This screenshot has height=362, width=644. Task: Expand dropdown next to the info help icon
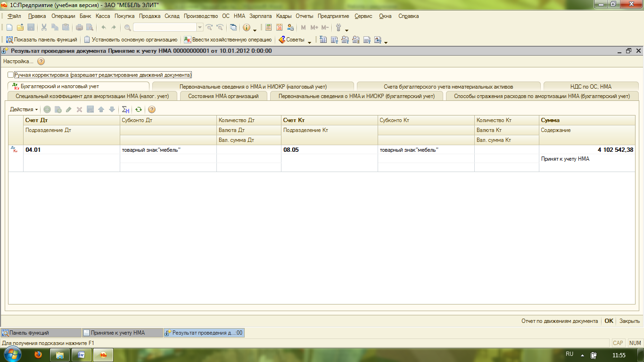pyautogui.click(x=255, y=30)
